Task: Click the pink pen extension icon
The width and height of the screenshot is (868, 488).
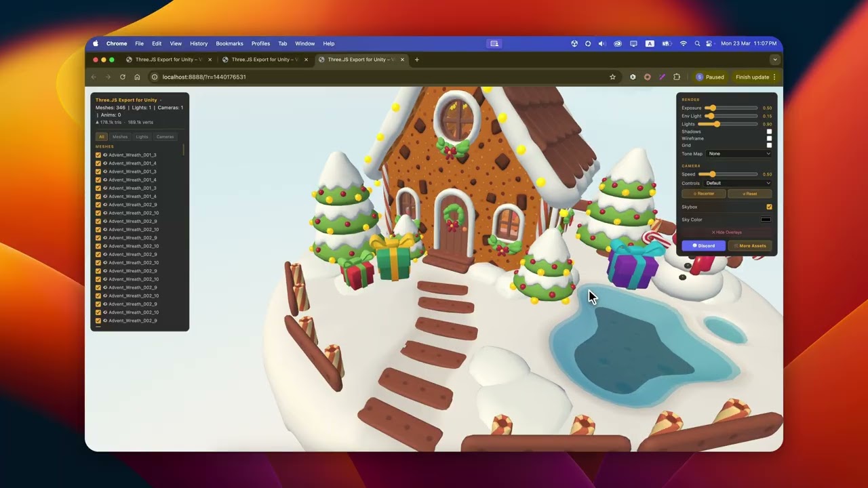Action: tap(662, 77)
